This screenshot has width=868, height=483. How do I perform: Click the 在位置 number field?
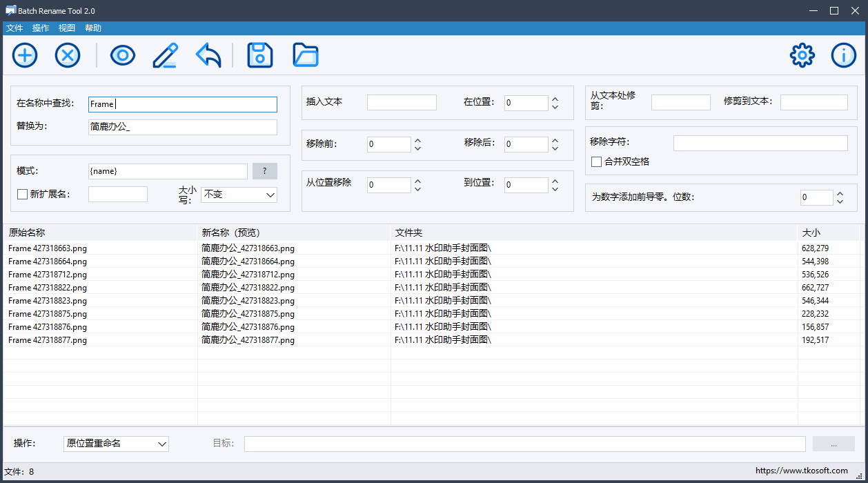[526, 103]
